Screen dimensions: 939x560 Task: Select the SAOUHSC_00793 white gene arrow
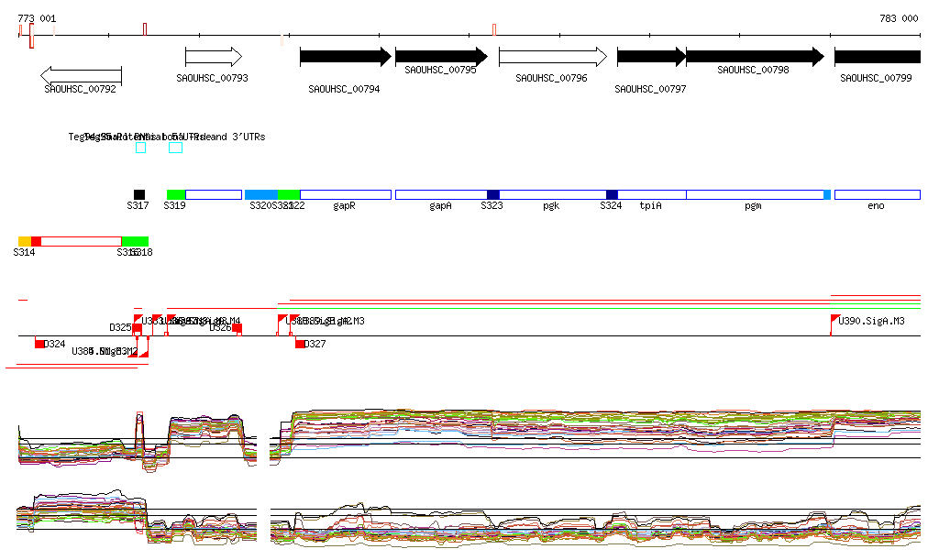pos(213,57)
